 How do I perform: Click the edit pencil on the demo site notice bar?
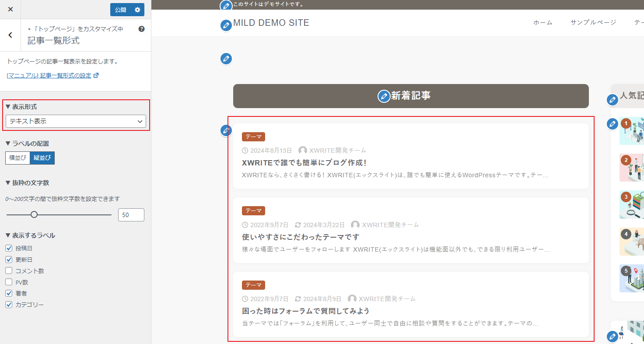tap(226, 5)
